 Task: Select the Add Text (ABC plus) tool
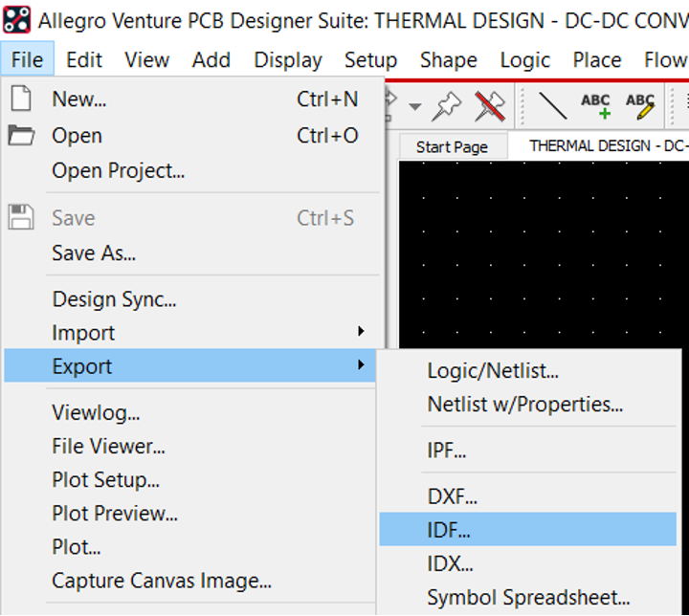595,105
